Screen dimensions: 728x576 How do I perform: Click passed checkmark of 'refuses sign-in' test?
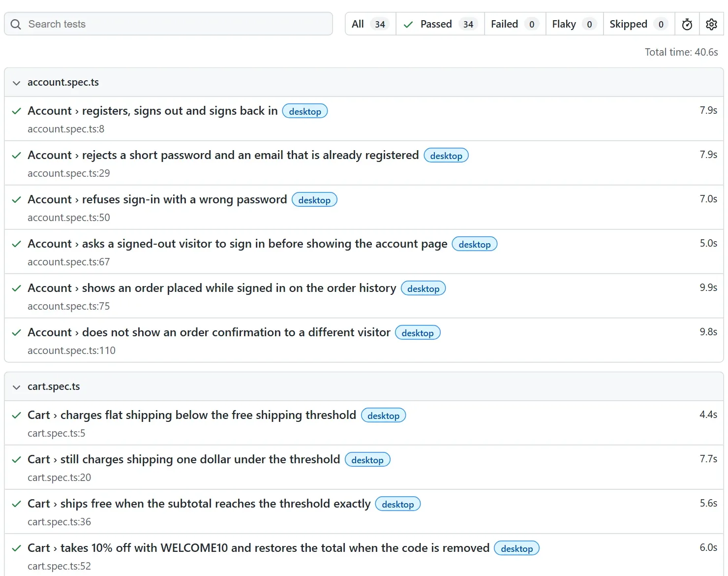(x=16, y=200)
